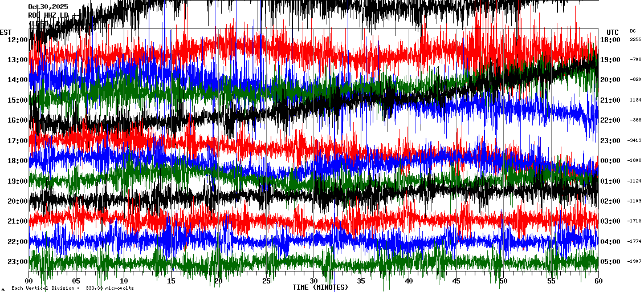Click the UTC "02:00" time label
Image resolution: width=644 pixels, height=296 pixels.
(610, 201)
